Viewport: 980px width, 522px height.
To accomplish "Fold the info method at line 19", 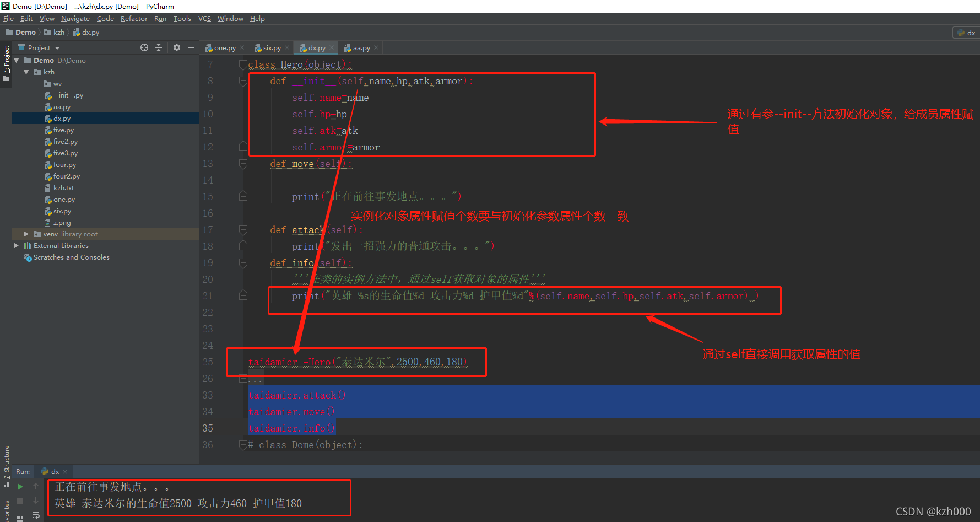I will [243, 263].
